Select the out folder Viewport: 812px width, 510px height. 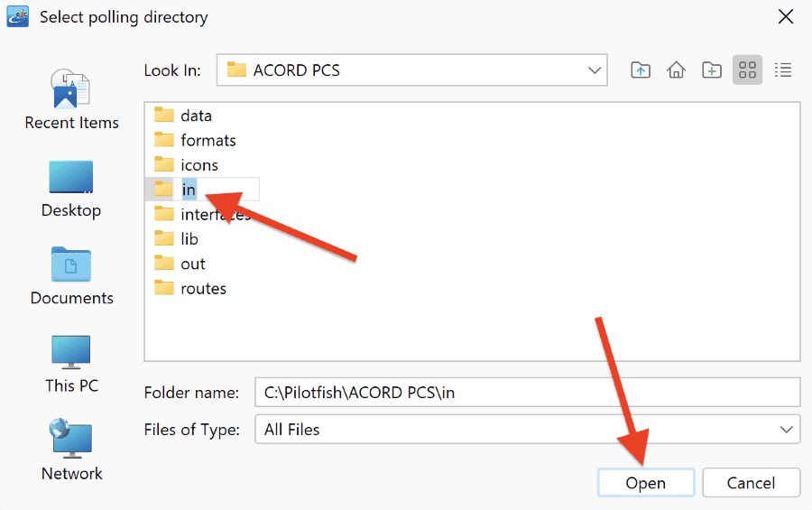coord(180,264)
